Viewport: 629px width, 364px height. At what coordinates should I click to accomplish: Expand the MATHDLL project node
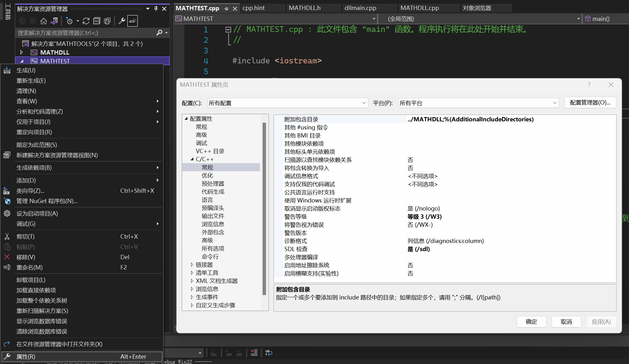pyautogui.click(x=22, y=52)
